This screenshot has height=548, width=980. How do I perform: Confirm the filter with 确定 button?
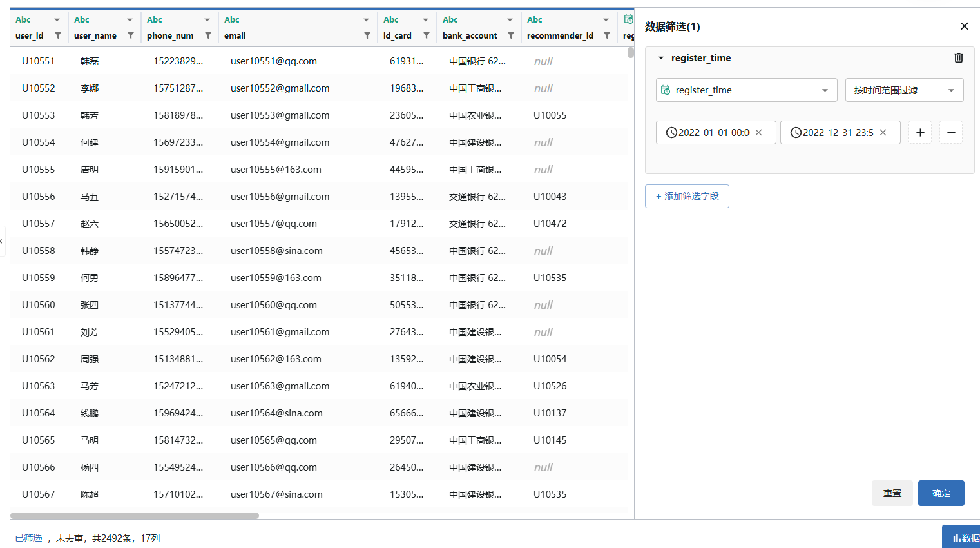(x=941, y=493)
